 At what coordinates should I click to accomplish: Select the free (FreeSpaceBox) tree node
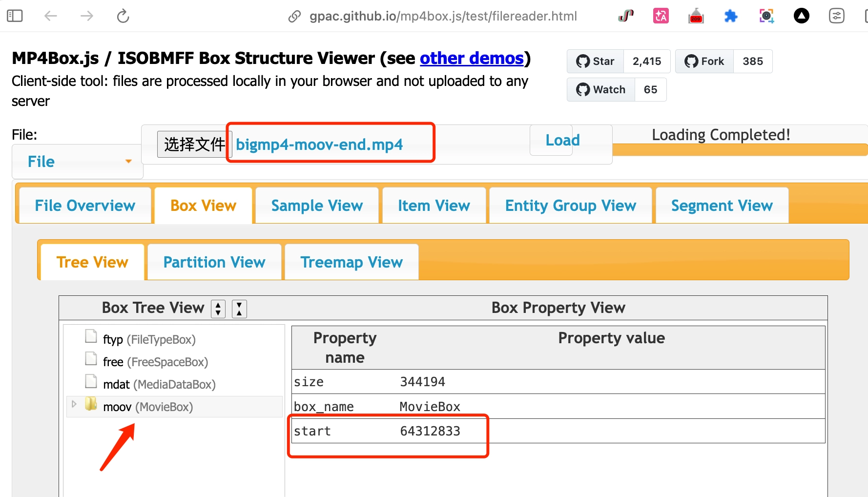click(156, 362)
